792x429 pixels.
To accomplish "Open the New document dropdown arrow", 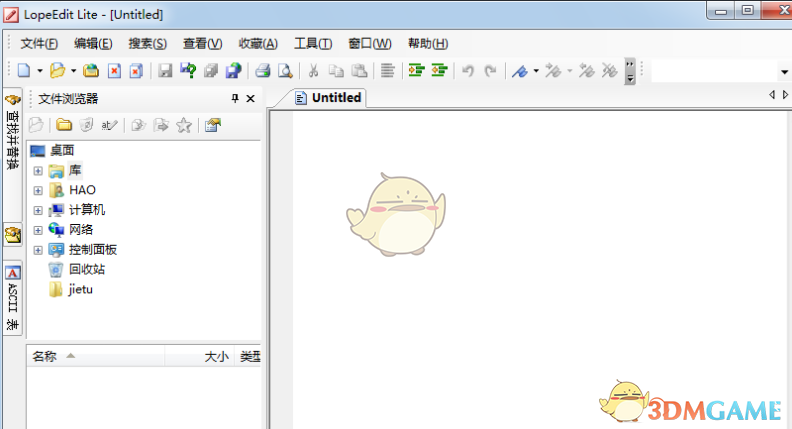I will pyautogui.click(x=39, y=71).
